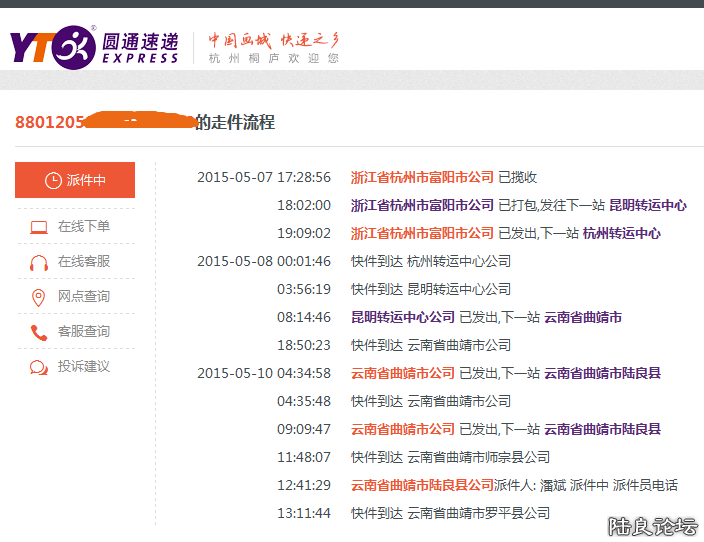Click the YTO Express logo
Screen dimensions: 704x542
(x=94, y=47)
